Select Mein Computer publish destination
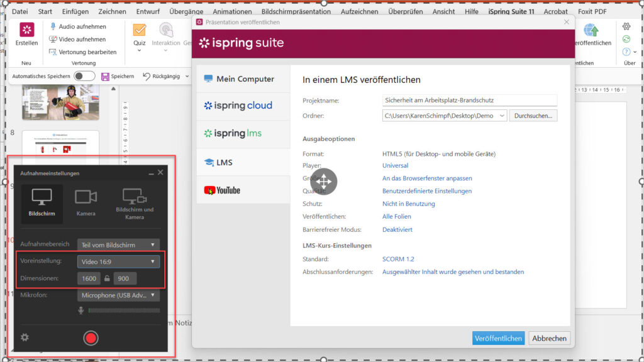The width and height of the screenshot is (644, 362). point(243,79)
